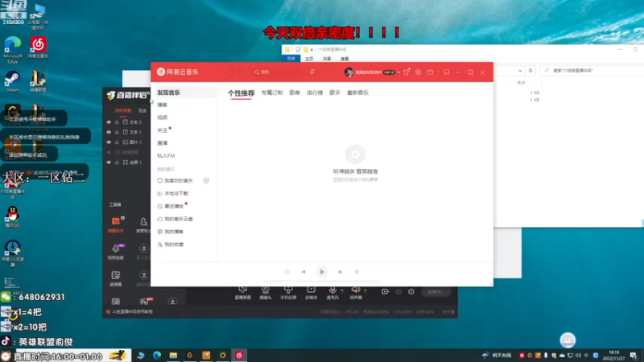This screenshot has height=362, width=644.
Task: Go forward with the header right arrow
Action: [x=242, y=72]
